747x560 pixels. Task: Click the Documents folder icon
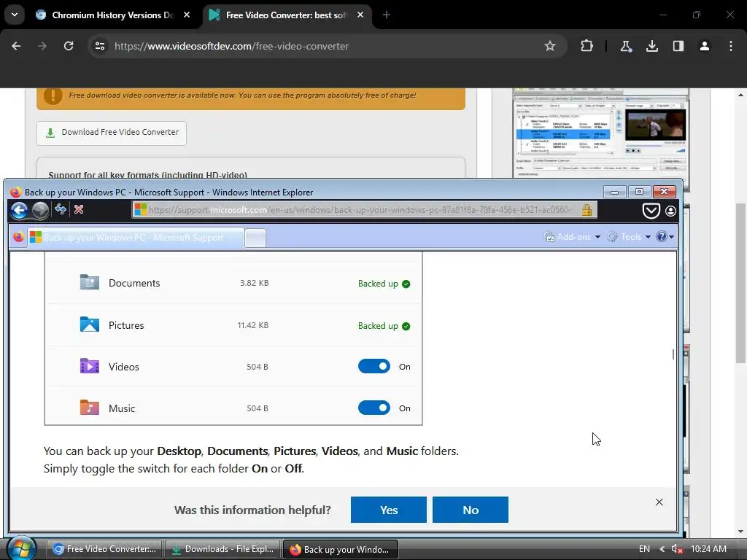coord(90,282)
